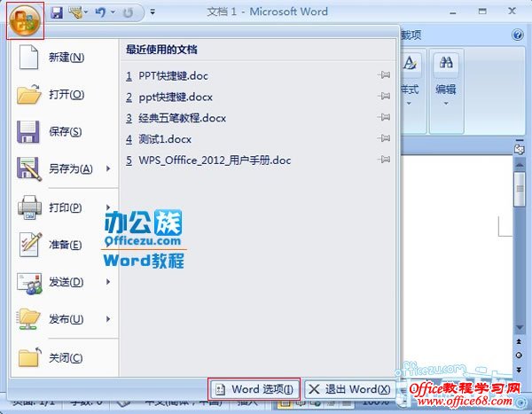Open the Customize Quick Access Toolbar dropdown
This screenshot has height=414, width=532.
tap(153, 12)
